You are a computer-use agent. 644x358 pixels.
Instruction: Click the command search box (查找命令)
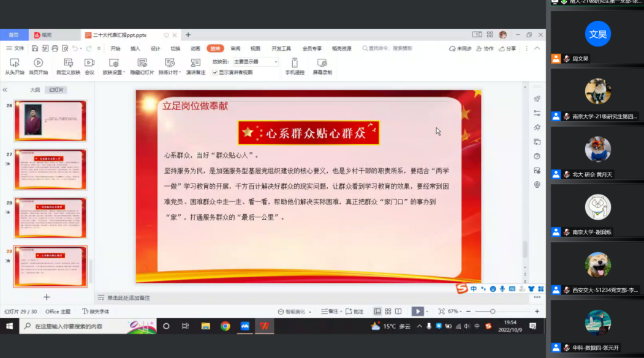(387, 48)
